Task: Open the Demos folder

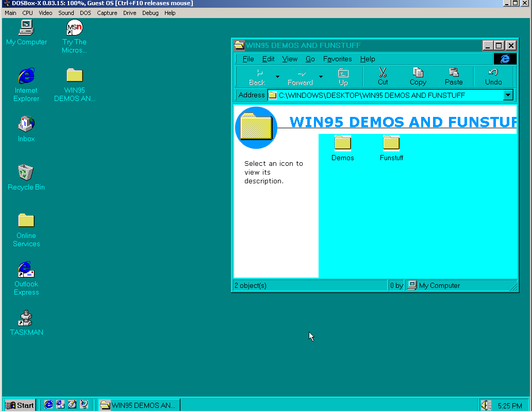Action: (x=343, y=144)
